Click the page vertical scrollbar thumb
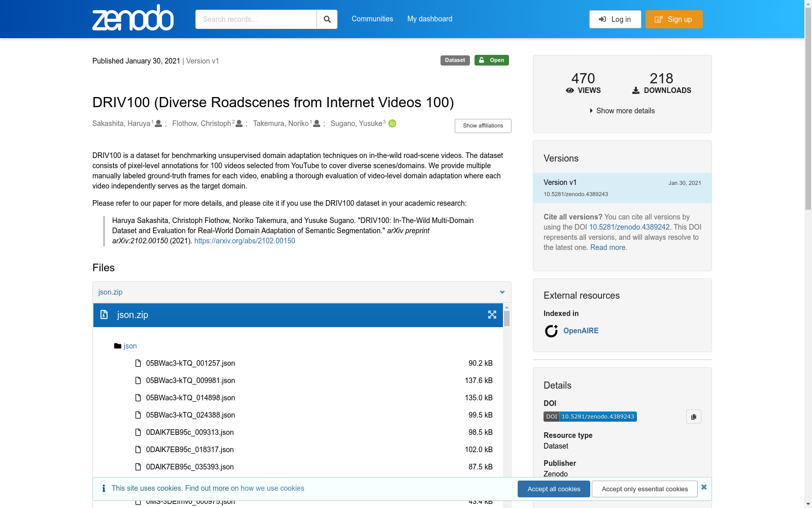 coord(808,109)
